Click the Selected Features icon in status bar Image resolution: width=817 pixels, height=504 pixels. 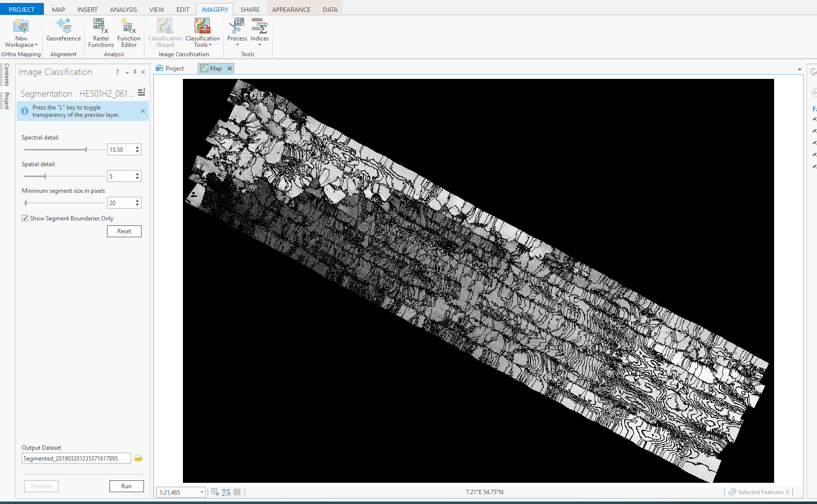732,492
